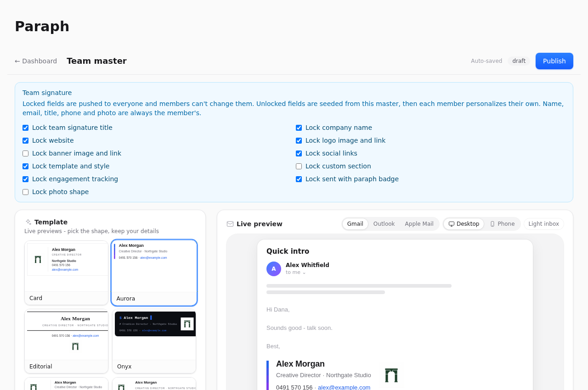This screenshot has width=588, height=390.
Task: Toggle Lock sent with paraph badge
Action: point(299,179)
